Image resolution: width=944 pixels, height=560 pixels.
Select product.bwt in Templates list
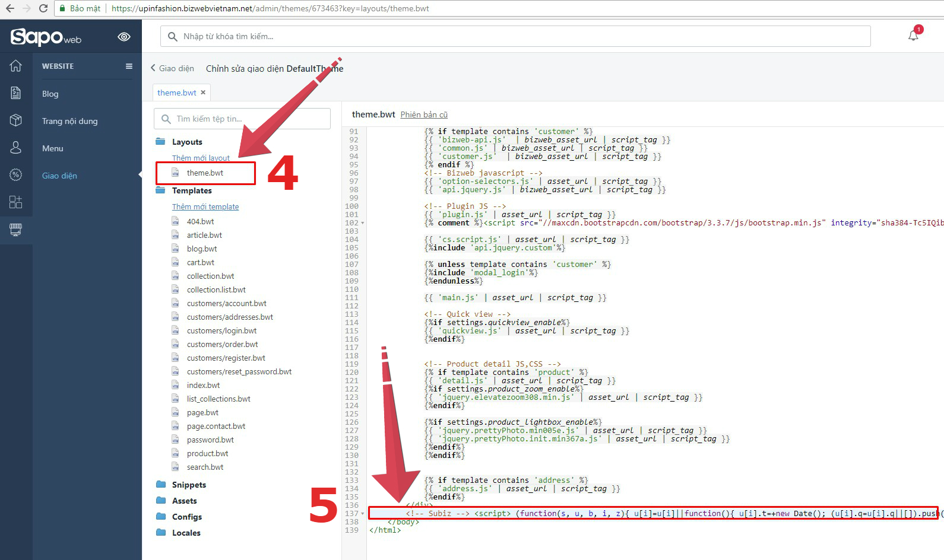207,453
